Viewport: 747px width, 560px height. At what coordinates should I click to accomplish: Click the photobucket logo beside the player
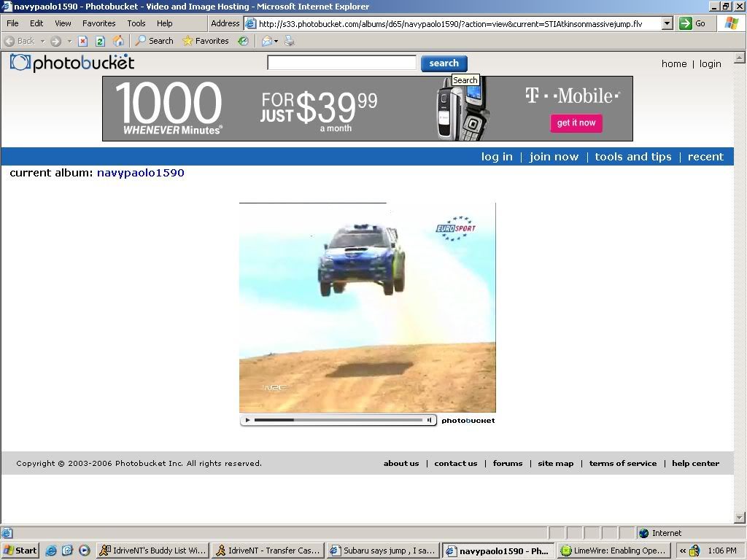[x=468, y=421]
